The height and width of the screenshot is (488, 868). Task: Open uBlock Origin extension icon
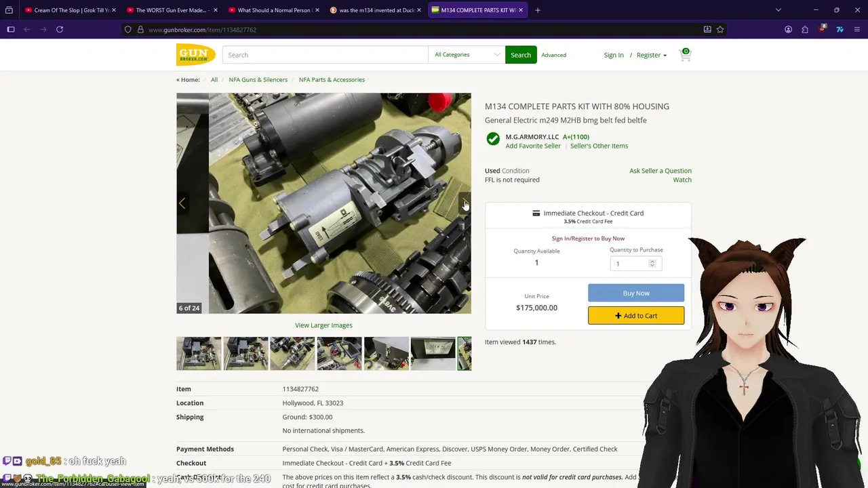point(823,29)
